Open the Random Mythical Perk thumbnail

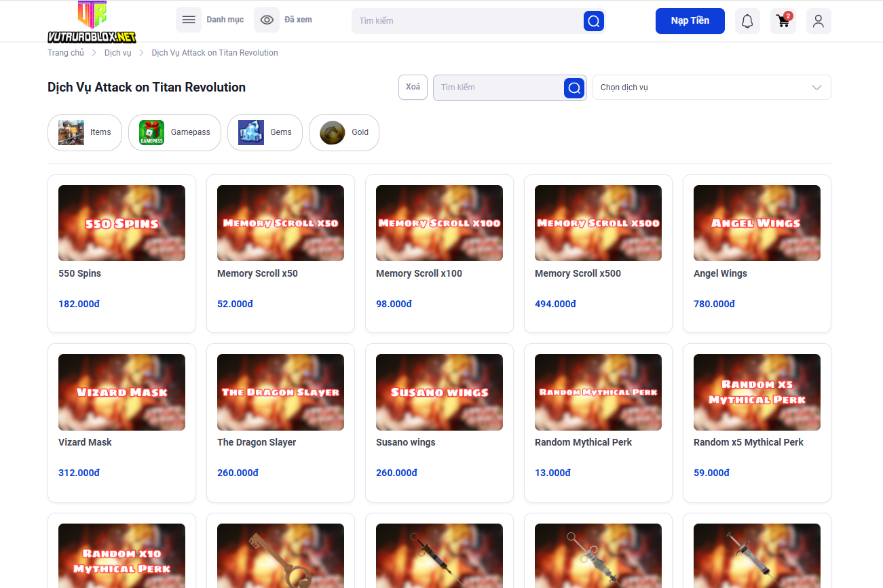pyautogui.click(x=599, y=392)
